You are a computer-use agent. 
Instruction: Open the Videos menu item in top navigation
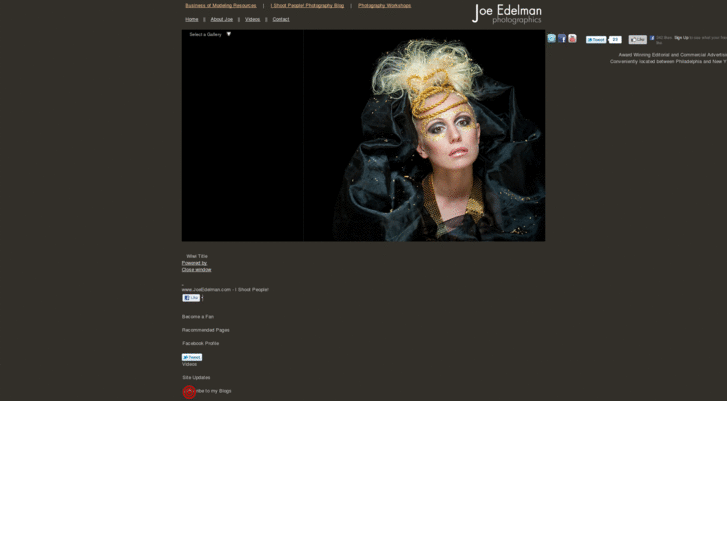tap(252, 19)
